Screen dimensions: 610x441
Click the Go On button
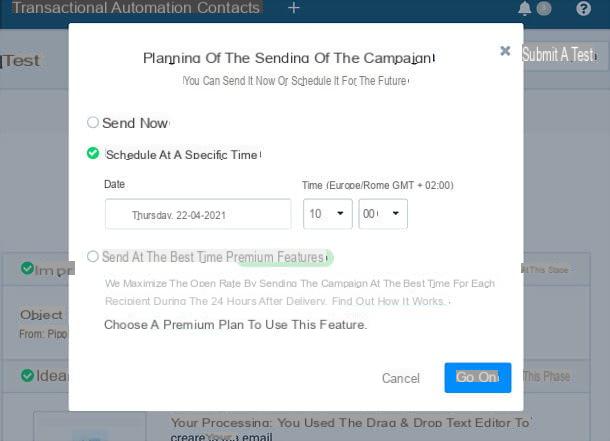click(x=478, y=378)
